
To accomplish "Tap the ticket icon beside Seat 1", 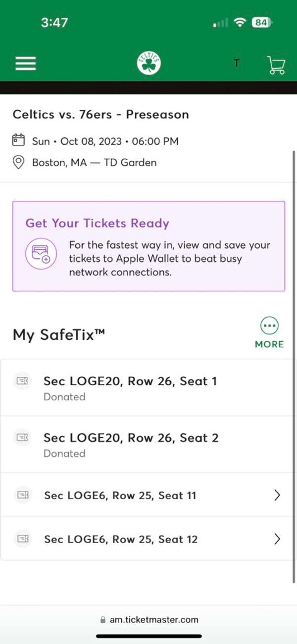I will click(x=22, y=381).
